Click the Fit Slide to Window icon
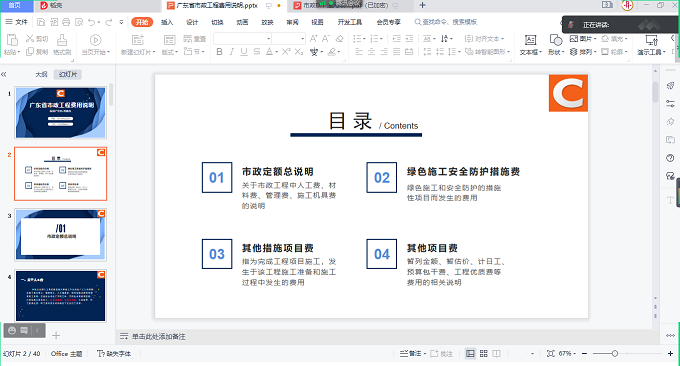Screen dimensions: 680x366 point(550,353)
